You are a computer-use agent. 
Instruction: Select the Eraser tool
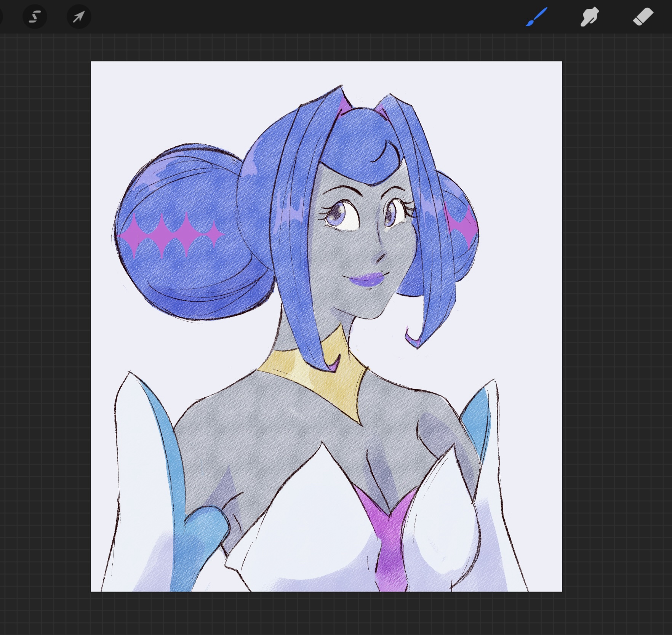[x=643, y=17]
